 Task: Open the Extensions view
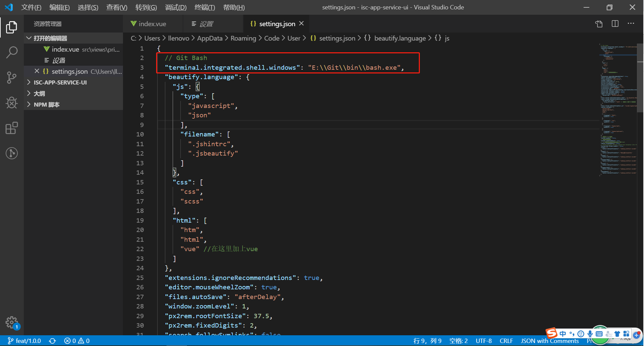point(12,128)
